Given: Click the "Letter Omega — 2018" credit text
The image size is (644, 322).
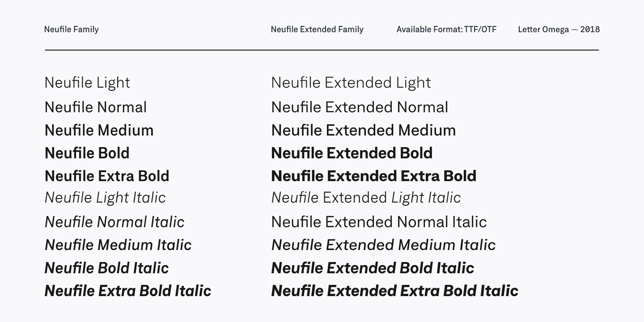Looking at the screenshot, I should tap(558, 29).
